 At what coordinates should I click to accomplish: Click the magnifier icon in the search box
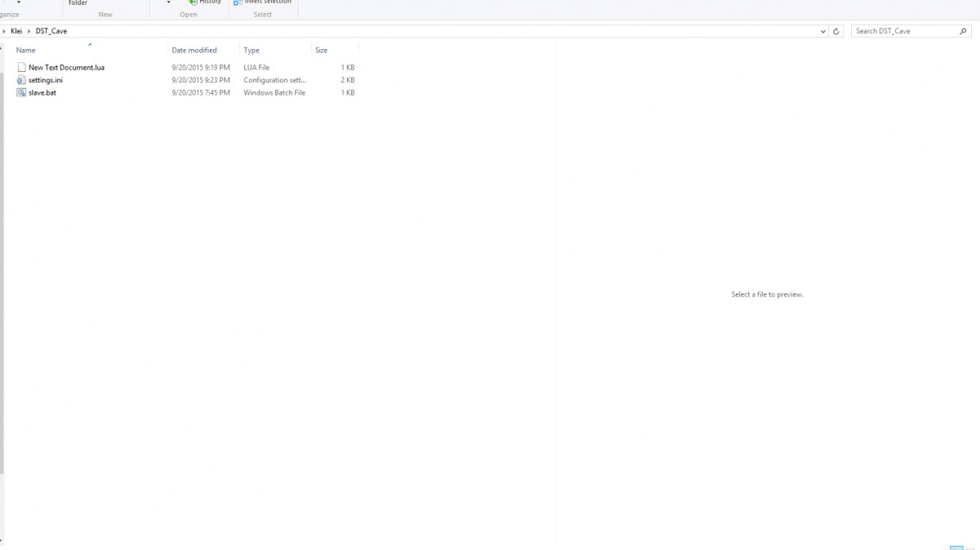click(x=963, y=31)
